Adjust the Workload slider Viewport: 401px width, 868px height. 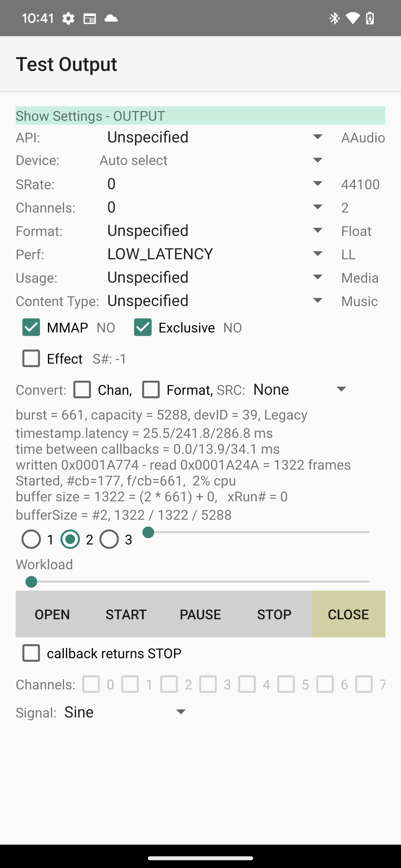point(31,581)
